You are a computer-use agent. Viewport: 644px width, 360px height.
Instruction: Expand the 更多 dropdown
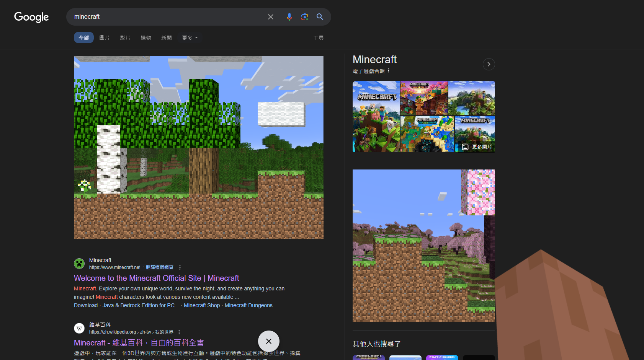click(x=190, y=37)
